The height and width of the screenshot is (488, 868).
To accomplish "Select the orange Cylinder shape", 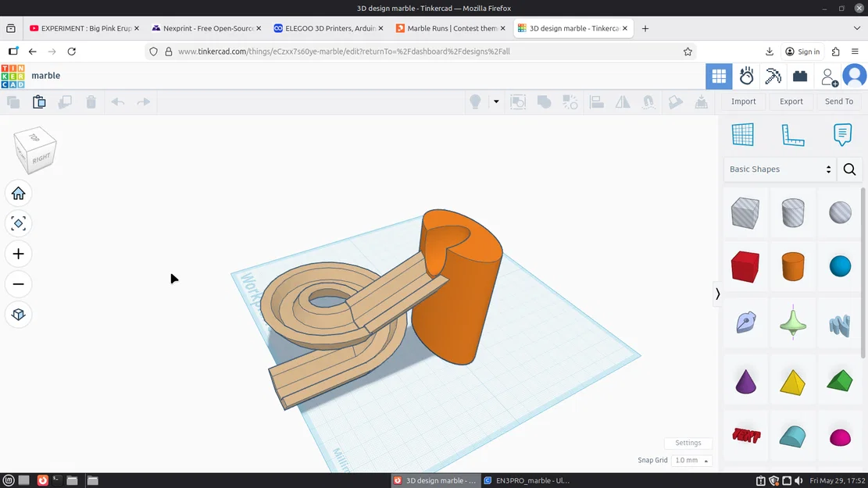I will (793, 267).
